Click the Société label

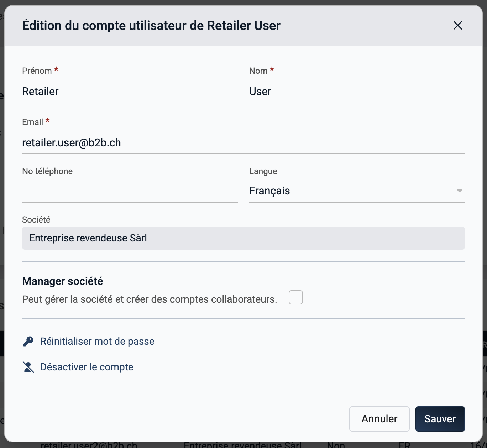[x=36, y=220]
